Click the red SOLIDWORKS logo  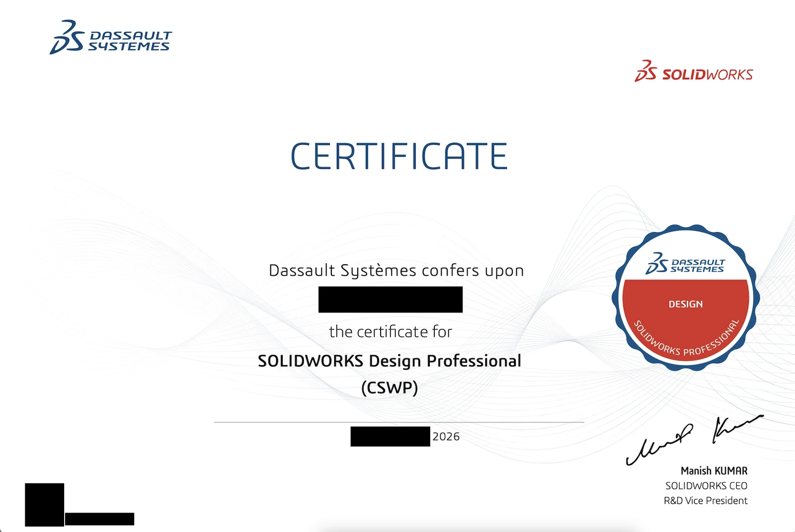coord(694,71)
